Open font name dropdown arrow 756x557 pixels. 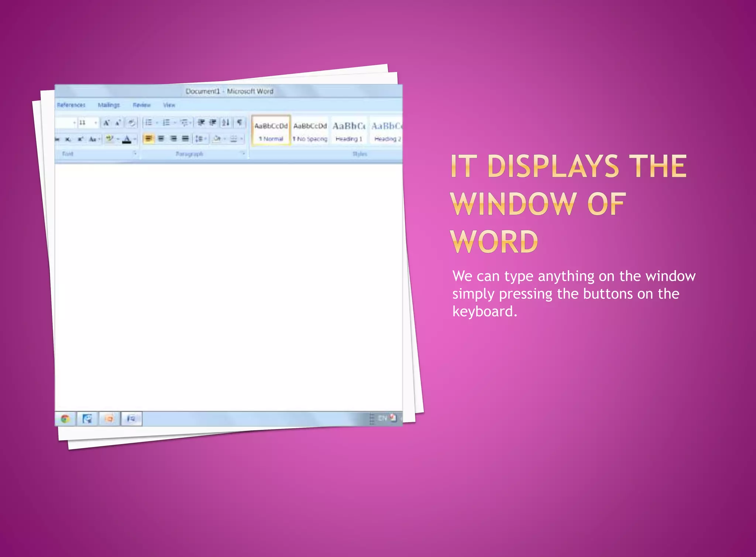pyautogui.click(x=74, y=122)
